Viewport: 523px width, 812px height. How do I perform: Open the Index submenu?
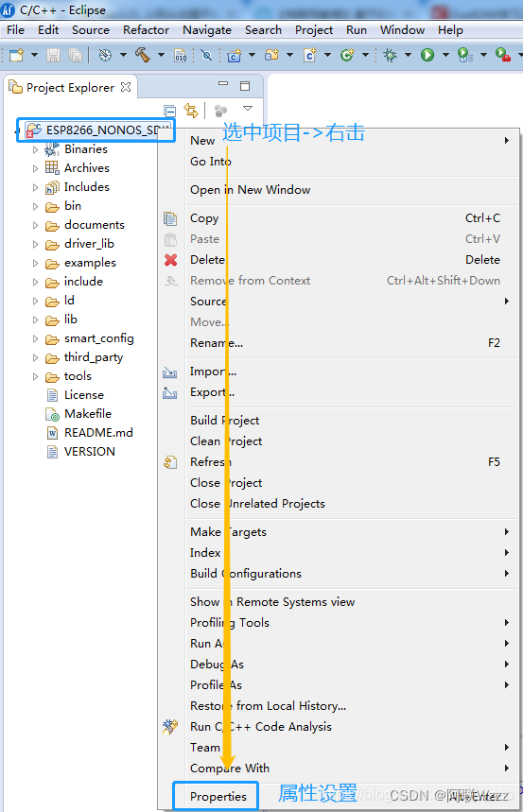click(338, 553)
